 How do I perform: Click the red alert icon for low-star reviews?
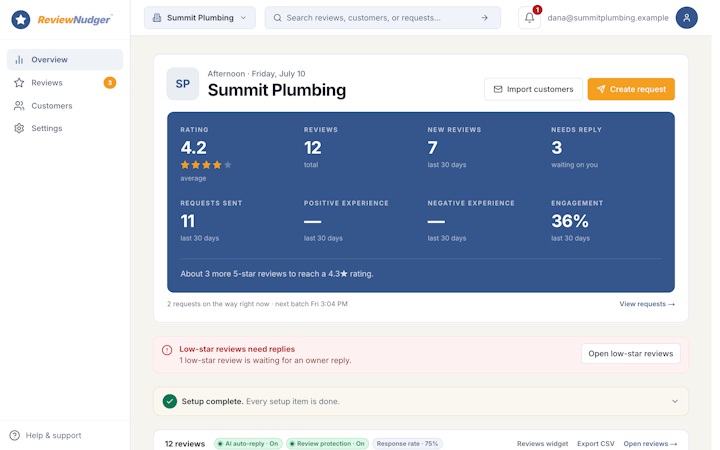coord(167,350)
